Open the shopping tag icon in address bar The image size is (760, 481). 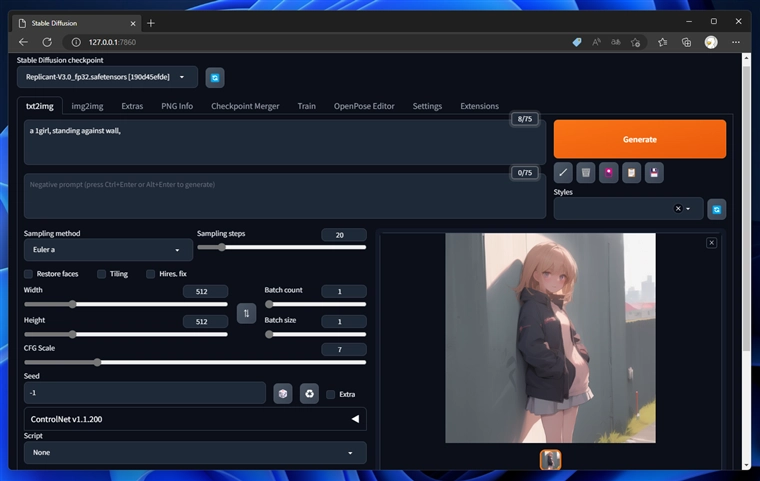[577, 42]
